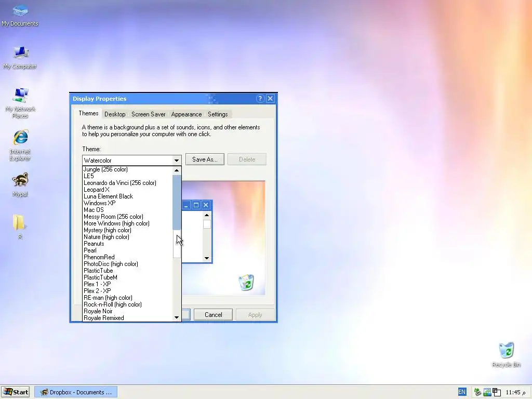The width and height of the screenshot is (532, 399).
Task: Select LE5 theme
Action: click(128, 176)
